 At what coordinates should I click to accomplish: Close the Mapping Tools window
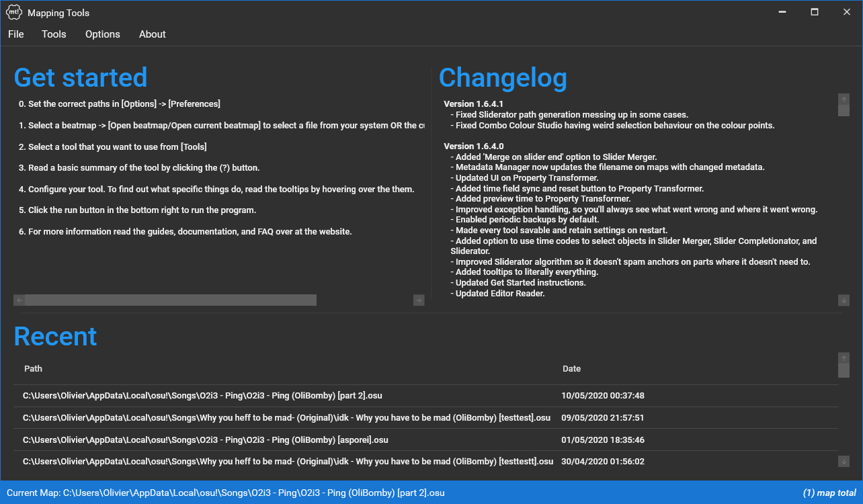[x=847, y=12]
